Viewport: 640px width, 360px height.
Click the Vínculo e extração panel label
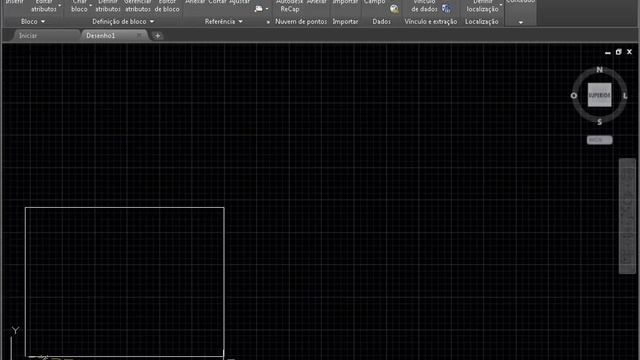(431, 22)
